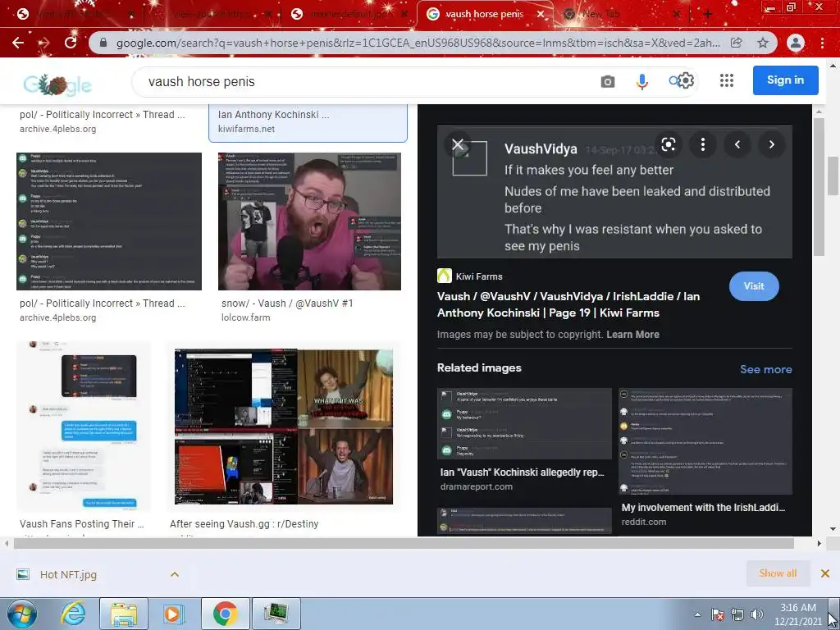Reload the page with refresh icon
The image size is (840, 630).
[x=71, y=43]
